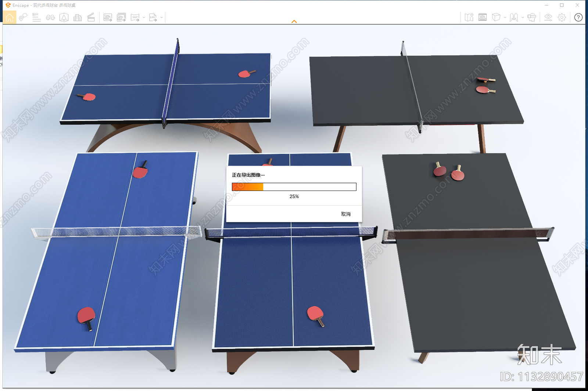Click the EXE standalone export icon
This screenshot has height=391, width=588.
pos(153,17)
